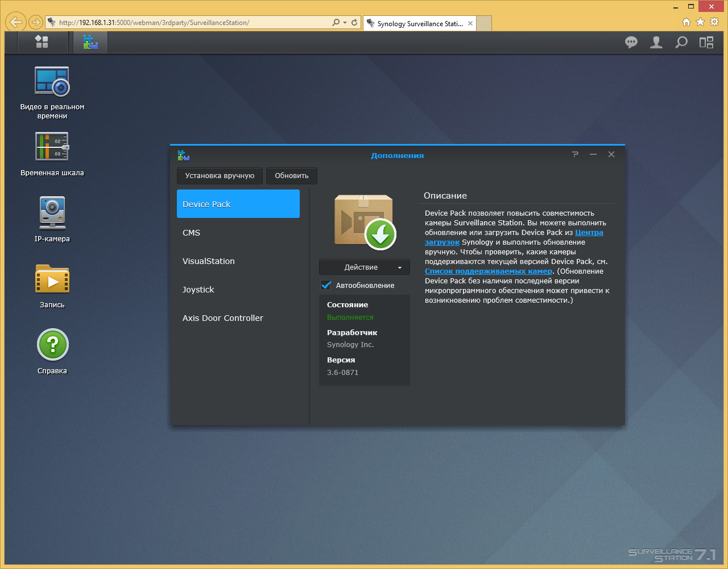Refresh the browser page
Viewport: 728px width, 569px height.
[354, 23]
